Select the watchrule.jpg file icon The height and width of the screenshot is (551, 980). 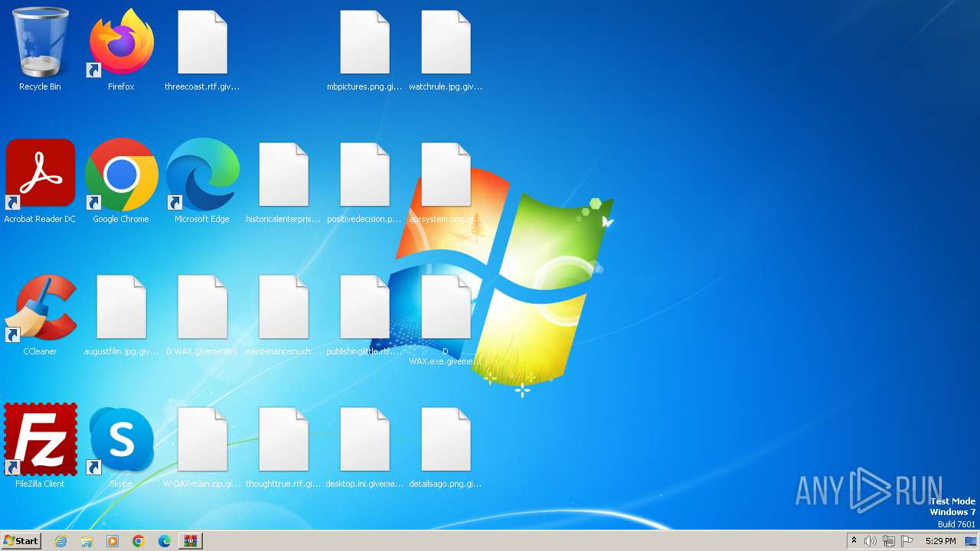point(446,43)
